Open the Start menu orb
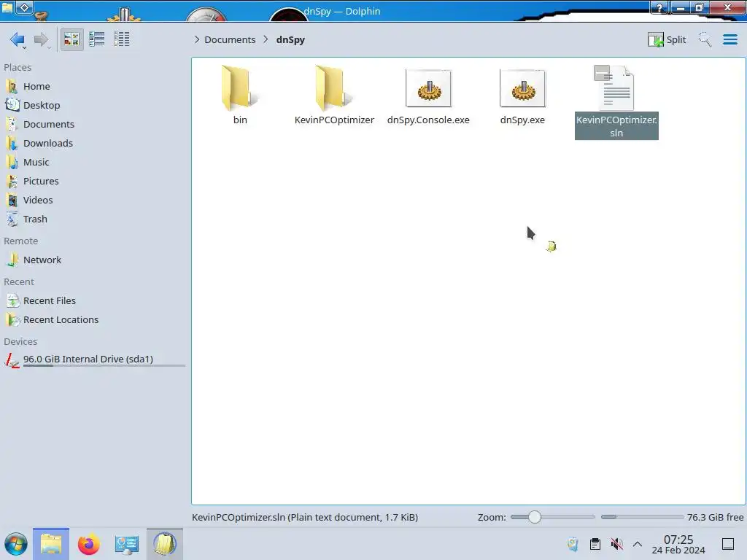 click(x=16, y=544)
